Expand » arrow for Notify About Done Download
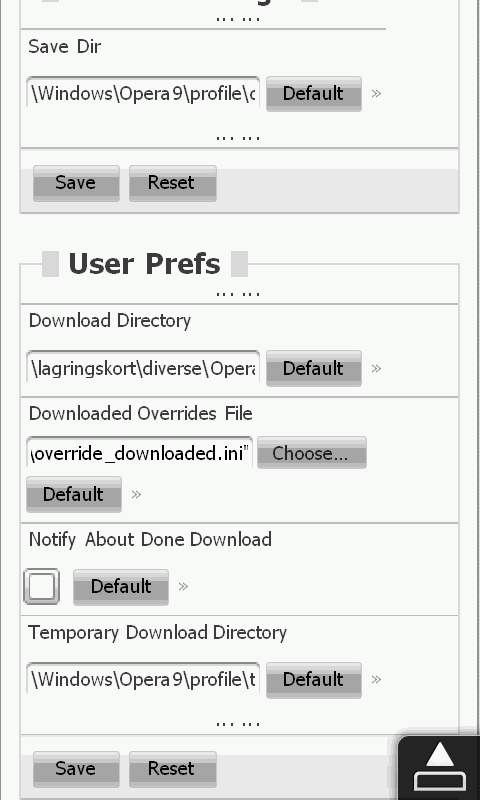 click(183, 587)
